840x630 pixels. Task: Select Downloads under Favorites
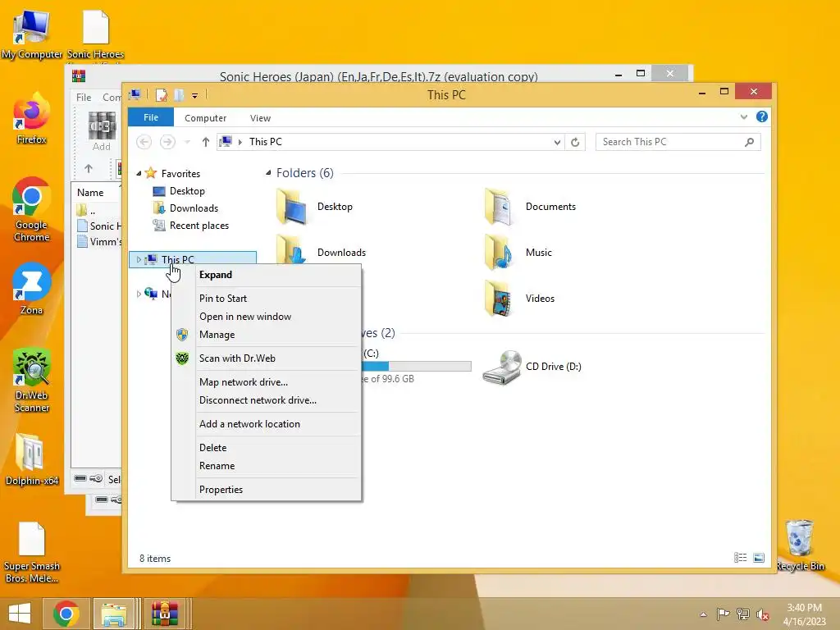coord(185,208)
